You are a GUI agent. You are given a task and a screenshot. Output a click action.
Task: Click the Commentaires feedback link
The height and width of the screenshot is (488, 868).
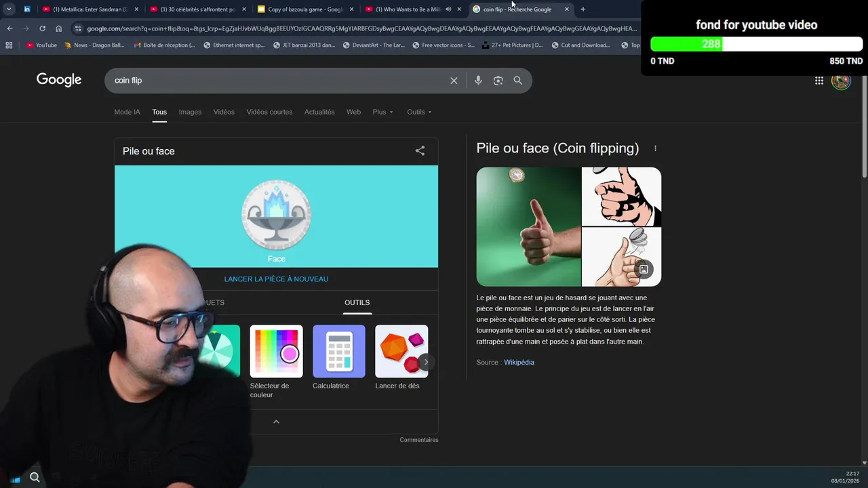419,440
